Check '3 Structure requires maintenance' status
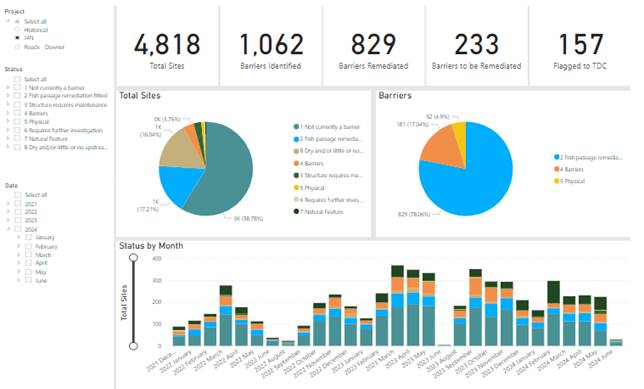Screen dimensions: 644x389 (x=17, y=105)
